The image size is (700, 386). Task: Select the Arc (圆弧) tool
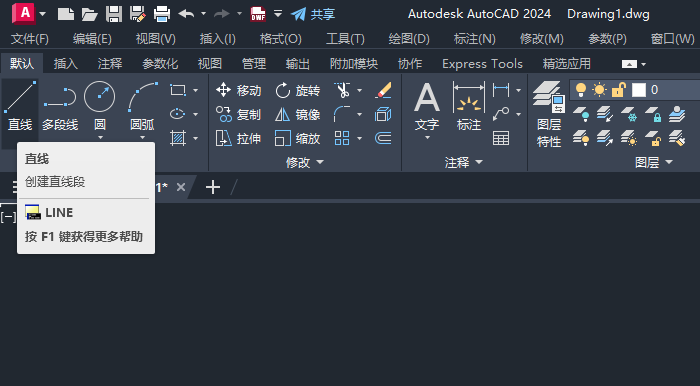pyautogui.click(x=142, y=106)
